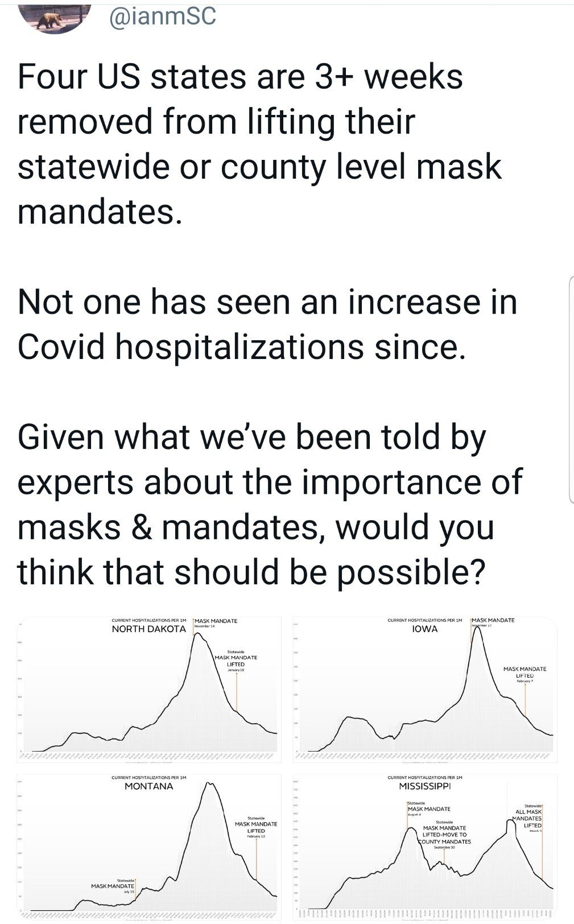Click the MONTANA chart title
The height and width of the screenshot is (924, 574).
coord(148,786)
